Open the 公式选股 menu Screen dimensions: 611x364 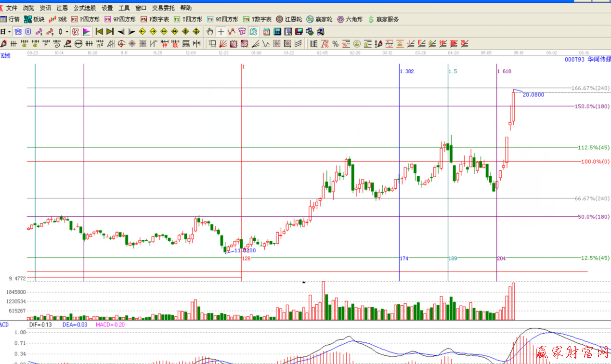pos(85,8)
